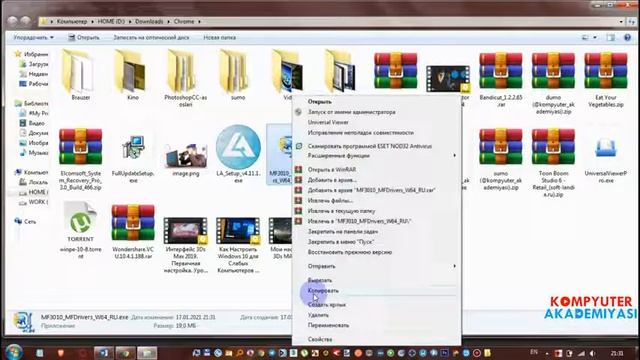Select the LA_Setup exe installer icon
The image size is (640, 360).
pyautogui.click(x=238, y=147)
